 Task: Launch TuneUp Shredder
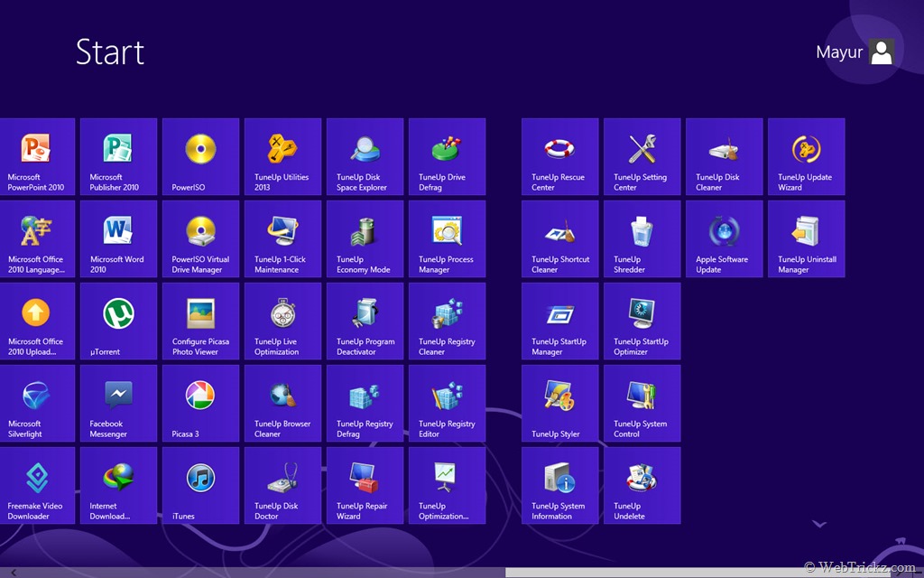click(x=642, y=238)
